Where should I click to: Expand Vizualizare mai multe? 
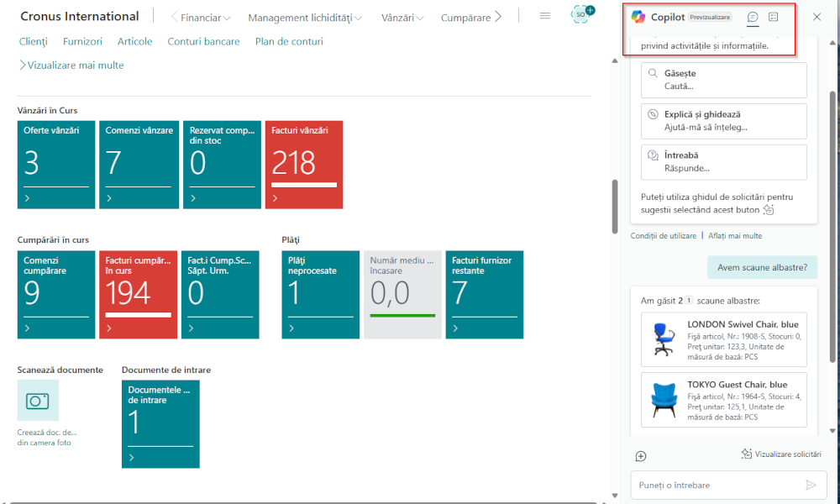[71, 65]
